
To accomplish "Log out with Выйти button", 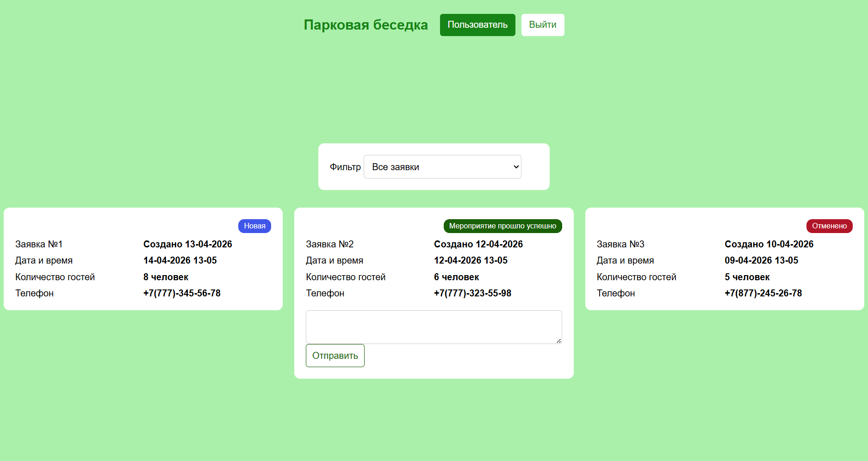I will pyautogui.click(x=543, y=25).
